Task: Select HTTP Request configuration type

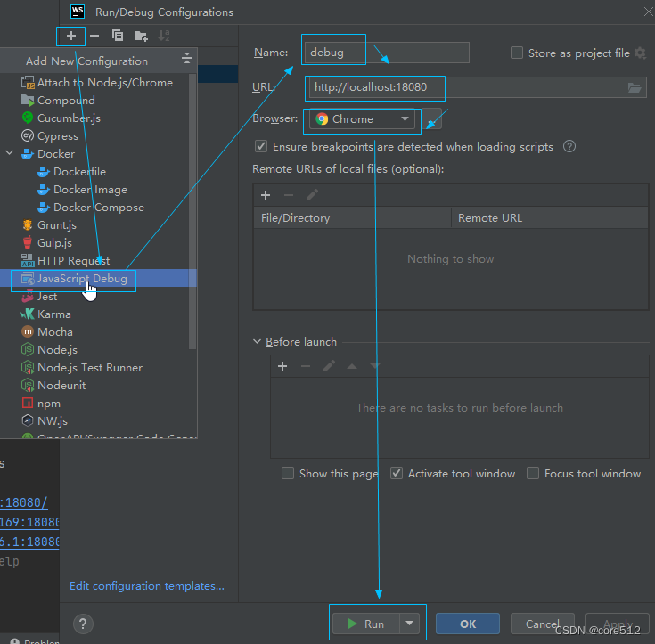Action: coord(65,261)
